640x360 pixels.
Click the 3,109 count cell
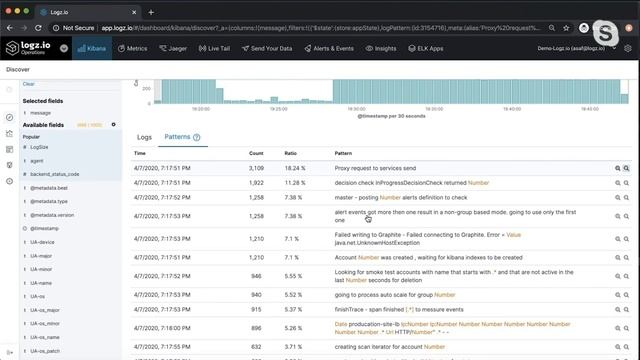point(256,168)
